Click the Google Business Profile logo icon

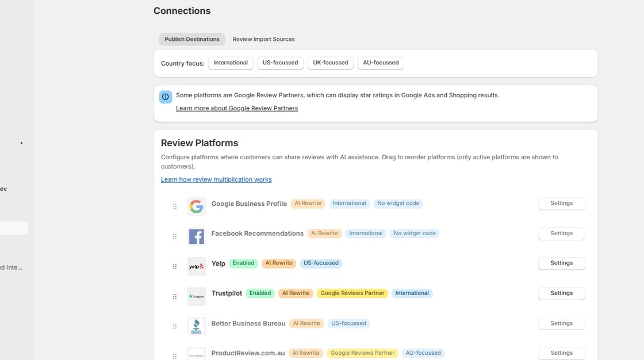[196, 206]
